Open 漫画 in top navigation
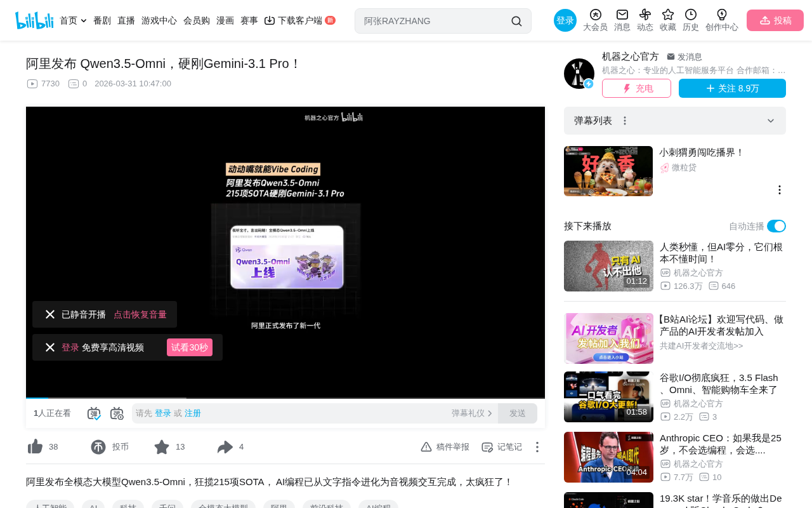Image resolution: width=812 pixels, height=508 pixels. 225,20
